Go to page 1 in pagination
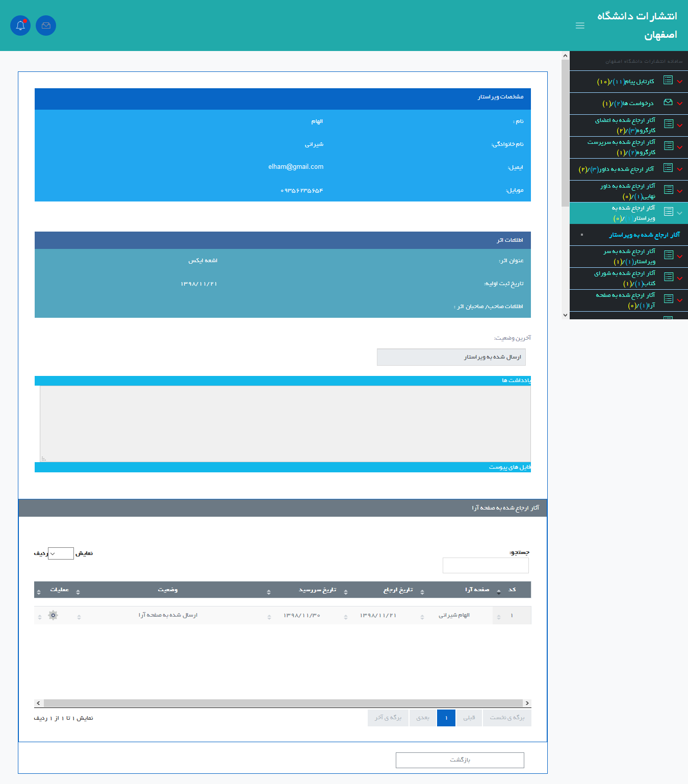 click(x=446, y=718)
